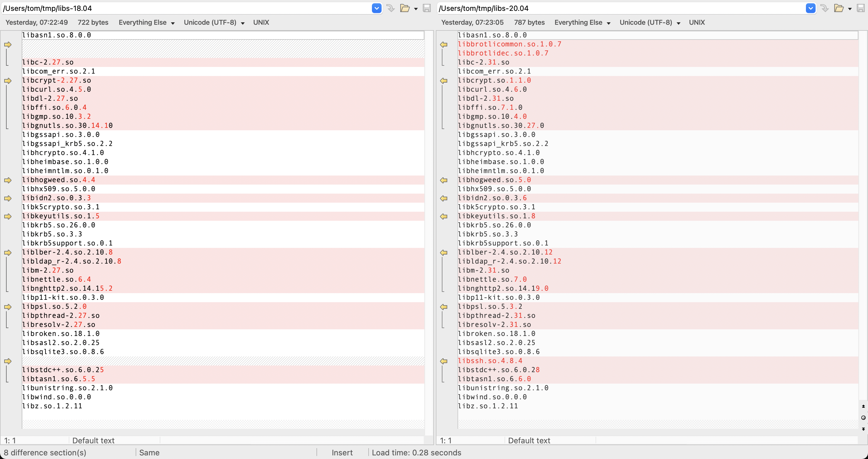Jump to previous difference double-up arrow
Screen dimensions: 868x459
click(863, 407)
